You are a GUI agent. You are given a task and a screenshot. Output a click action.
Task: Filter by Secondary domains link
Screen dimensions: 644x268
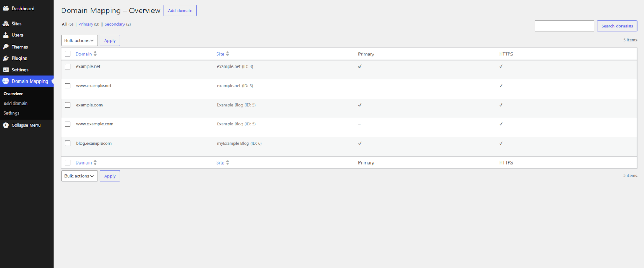coord(115,24)
